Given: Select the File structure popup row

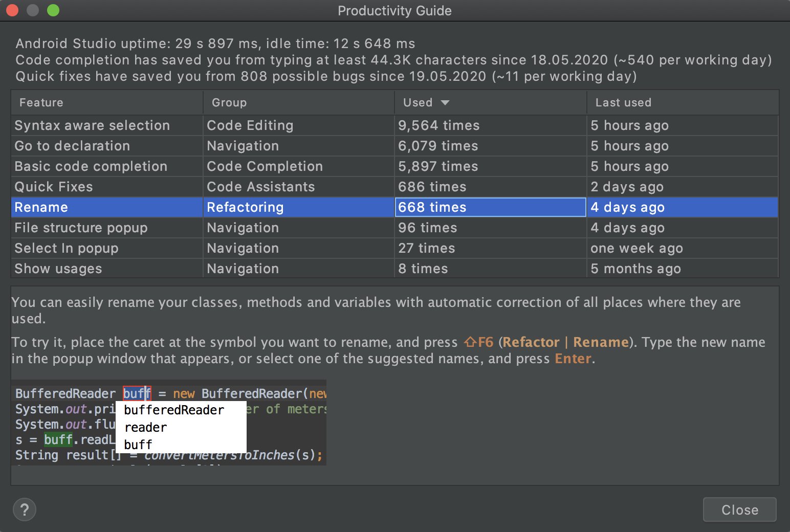Looking at the screenshot, I should [81, 228].
